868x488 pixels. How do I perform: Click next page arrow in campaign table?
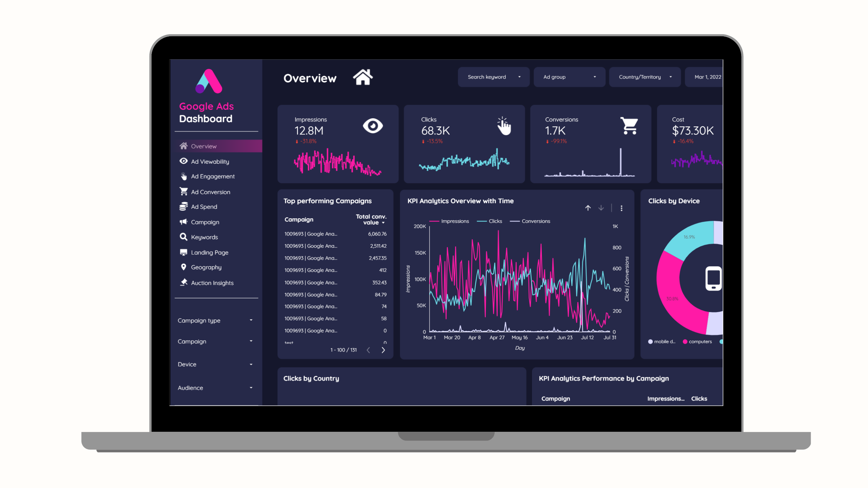[383, 349]
